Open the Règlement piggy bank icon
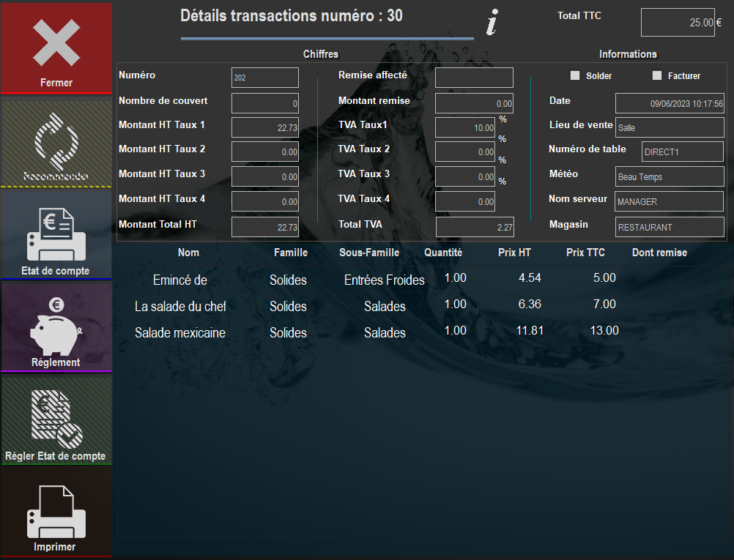This screenshot has height=560, width=734. [56, 327]
